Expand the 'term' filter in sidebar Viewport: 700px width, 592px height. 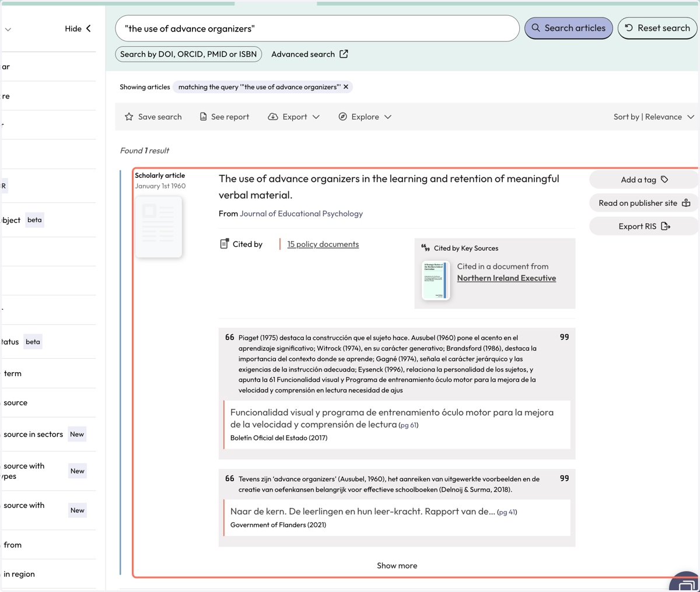48,373
